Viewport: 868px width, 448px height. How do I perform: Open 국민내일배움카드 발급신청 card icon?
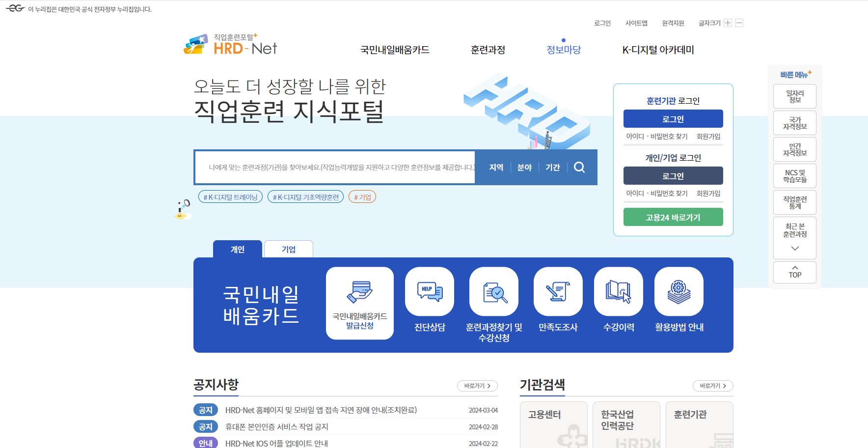360,303
